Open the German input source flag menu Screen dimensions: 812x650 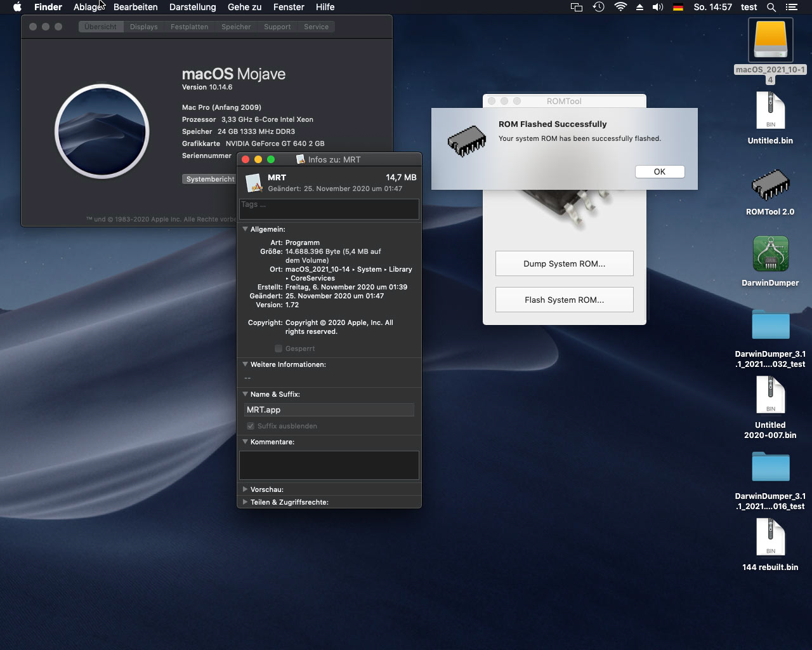[x=678, y=7]
